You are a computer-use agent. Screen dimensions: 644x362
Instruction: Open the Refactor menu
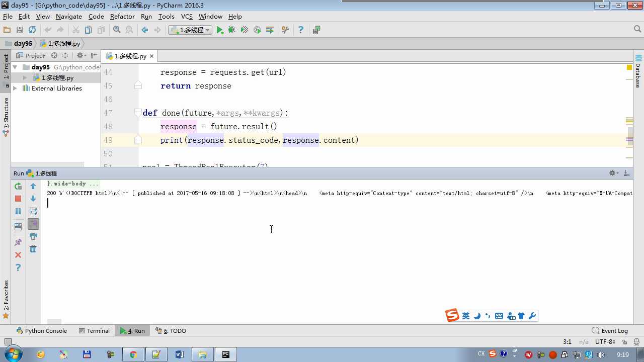click(122, 17)
